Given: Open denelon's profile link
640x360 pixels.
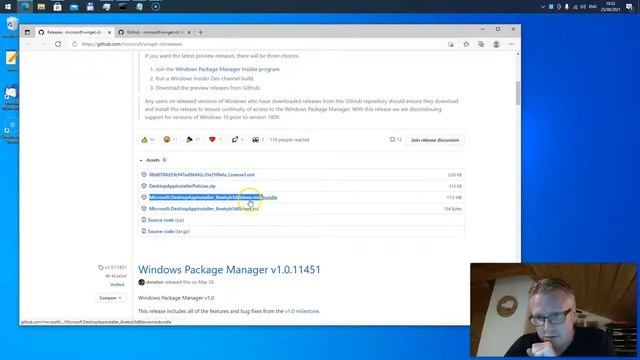Looking at the screenshot, I should pyautogui.click(x=155, y=282).
